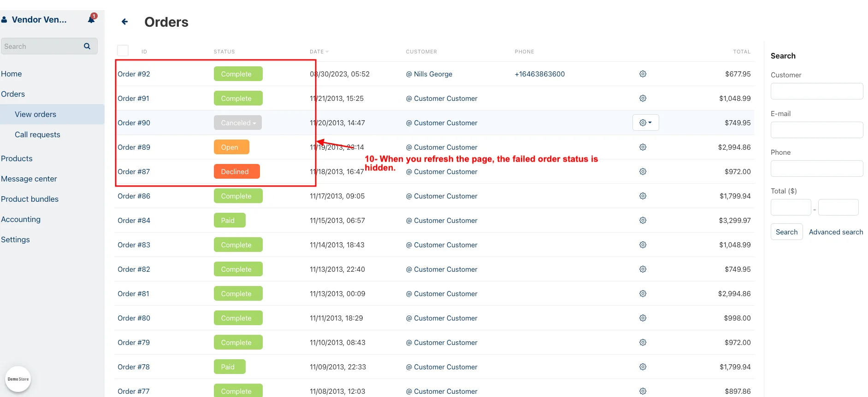Click the Demo Store round badge
This screenshot has width=868, height=397.
[x=18, y=379]
